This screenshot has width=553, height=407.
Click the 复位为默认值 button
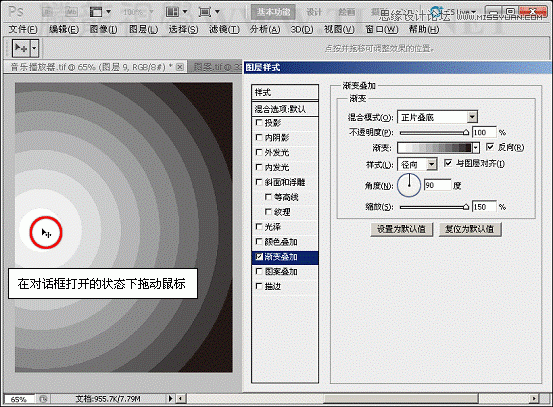pos(470,229)
